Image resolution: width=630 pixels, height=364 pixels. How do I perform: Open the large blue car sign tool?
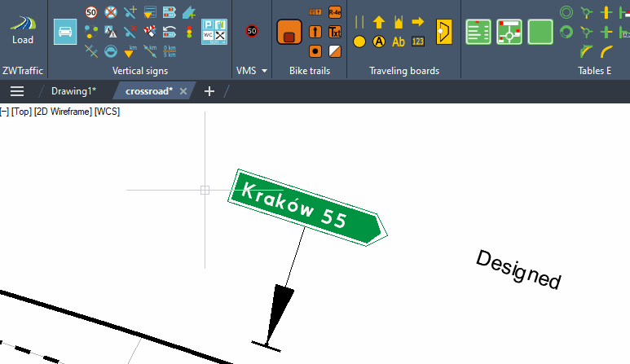(x=65, y=32)
